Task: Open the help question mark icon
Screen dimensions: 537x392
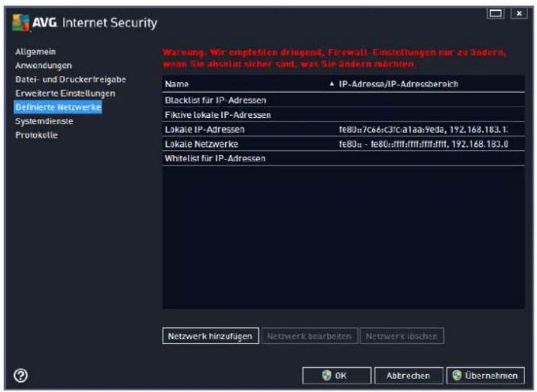Action: (x=21, y=375)
